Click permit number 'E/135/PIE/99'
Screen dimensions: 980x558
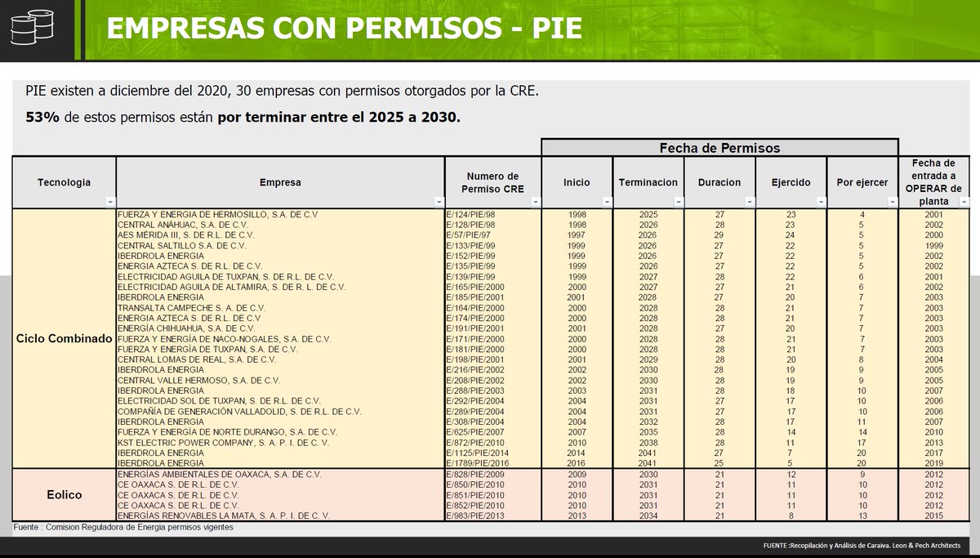click(470, 266)
